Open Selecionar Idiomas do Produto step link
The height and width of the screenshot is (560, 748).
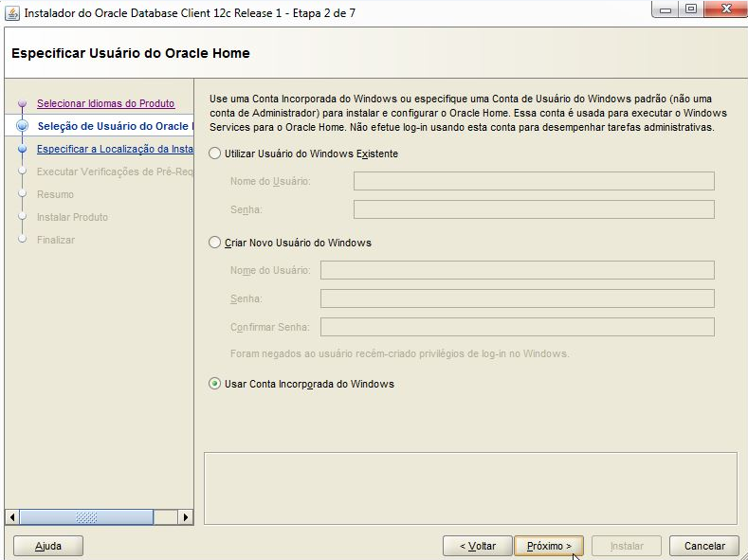106,103
